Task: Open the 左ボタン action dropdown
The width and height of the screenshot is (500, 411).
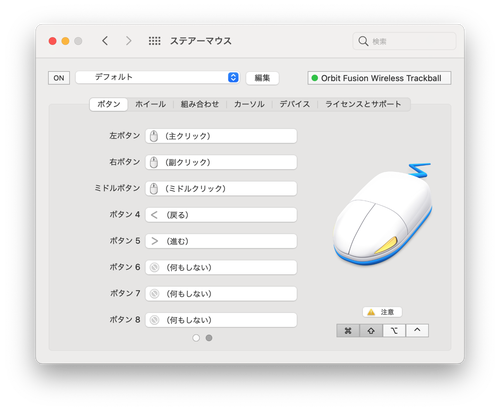Action: (x=221, y=136)
